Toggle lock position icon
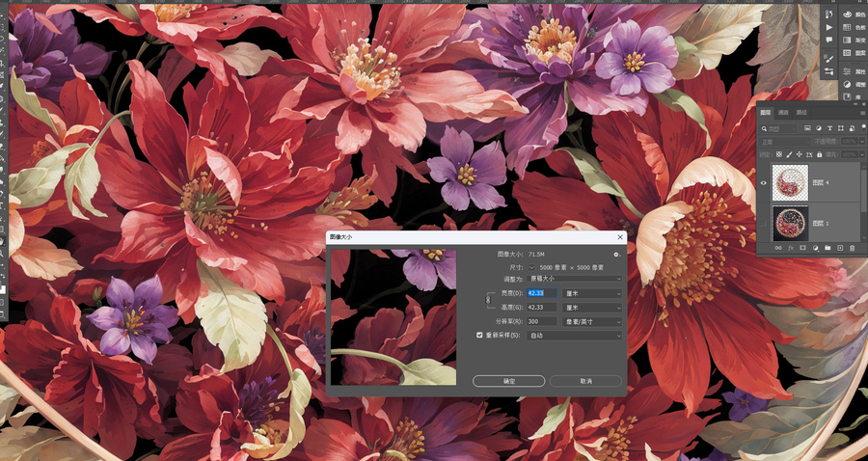 coord(800,155)
